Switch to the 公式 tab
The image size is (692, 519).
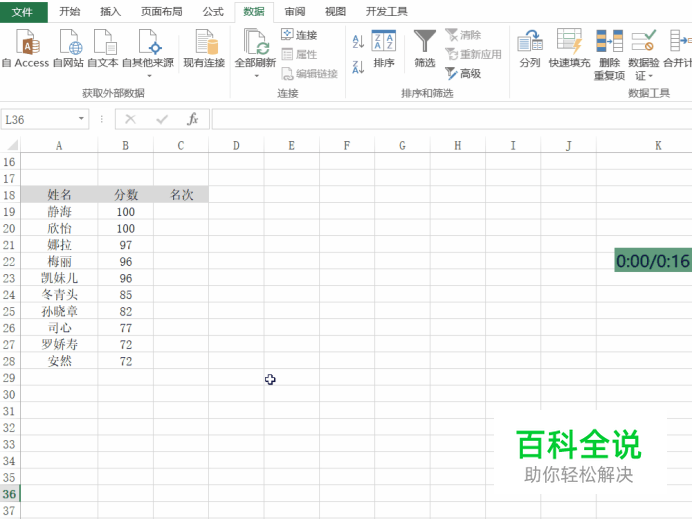[213, 11]
